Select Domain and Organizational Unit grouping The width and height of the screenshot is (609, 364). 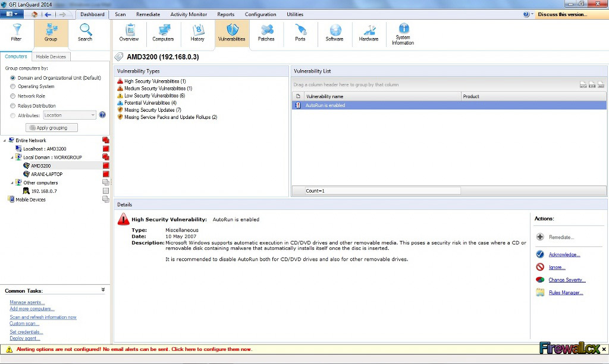pyautogui.click(x=56, y=78)
